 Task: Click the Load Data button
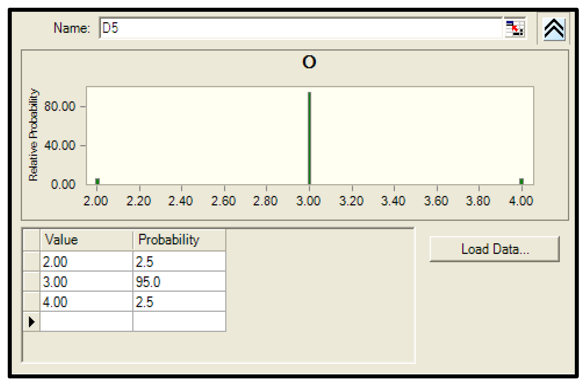coord(494,249)
